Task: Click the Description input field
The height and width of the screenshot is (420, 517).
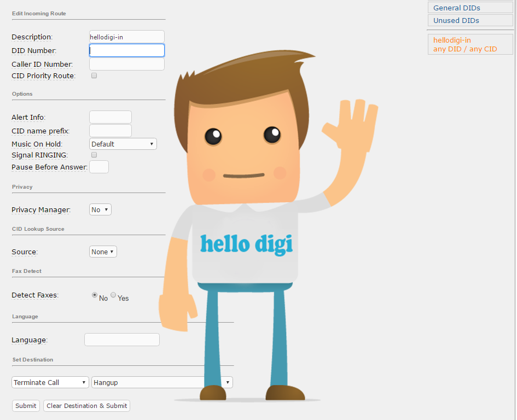Action: point(126,37)
